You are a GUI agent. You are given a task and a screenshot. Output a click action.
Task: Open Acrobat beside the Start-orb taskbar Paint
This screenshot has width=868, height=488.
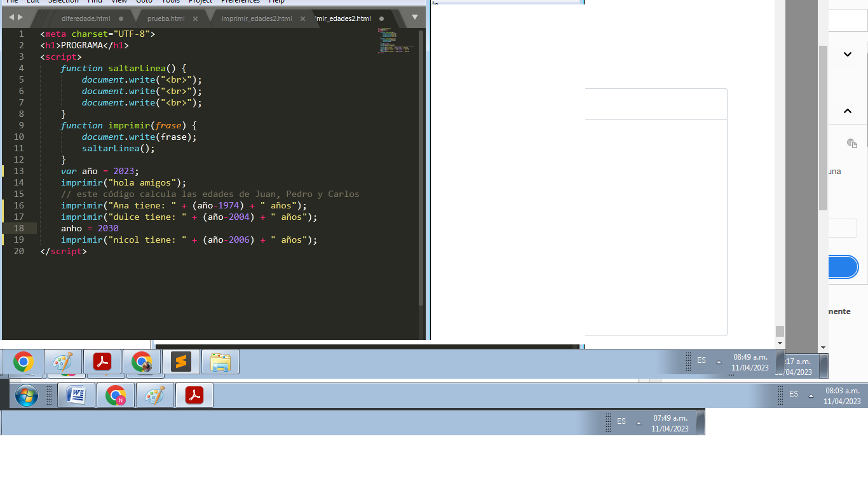[x=194, y=396]
